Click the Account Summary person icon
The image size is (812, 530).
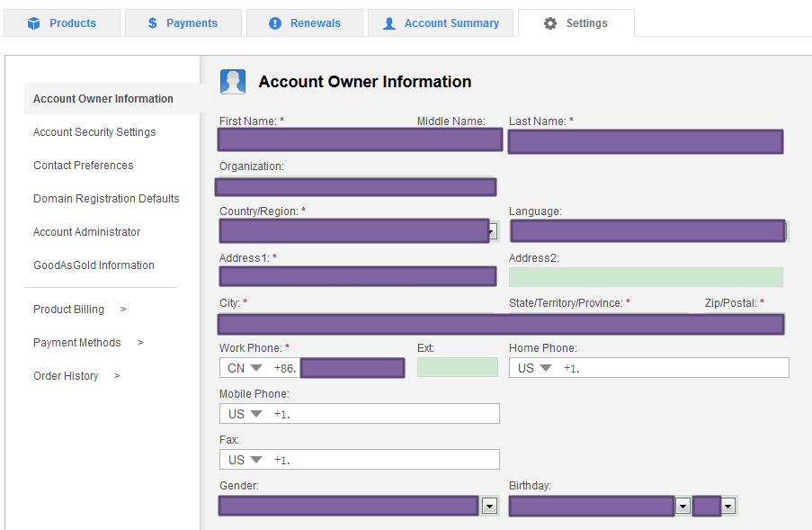[389, 23]
